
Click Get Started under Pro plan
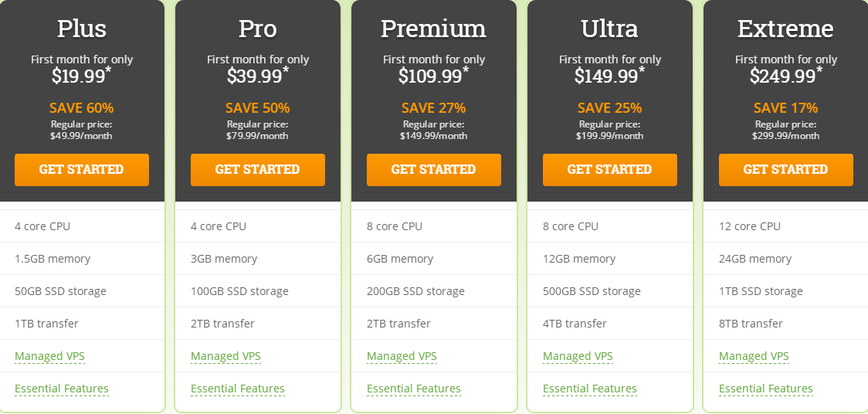pyautogui.click(x=257, y=170)
